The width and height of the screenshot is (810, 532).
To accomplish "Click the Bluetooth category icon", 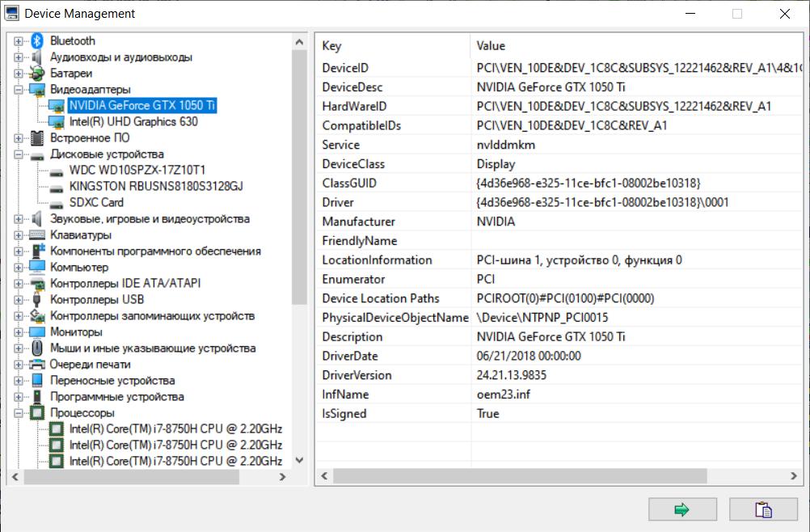I will click(36, 40).
